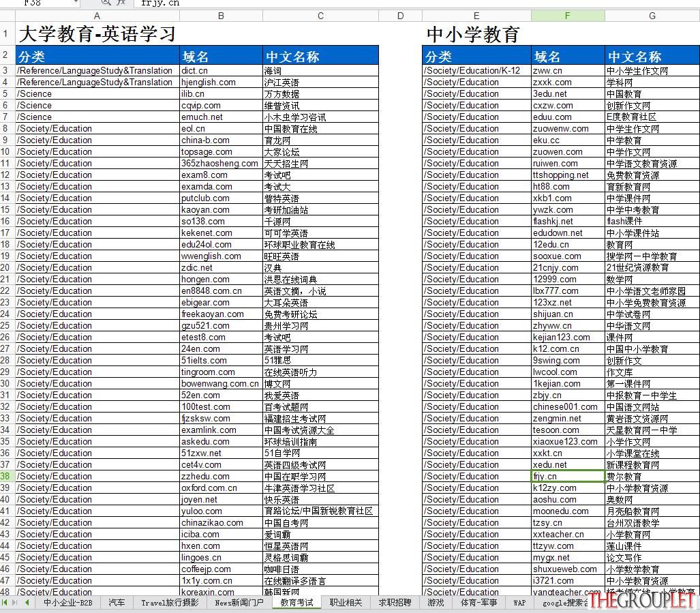
Task: Select the highlighted column F header
Action: coord(568,16)
